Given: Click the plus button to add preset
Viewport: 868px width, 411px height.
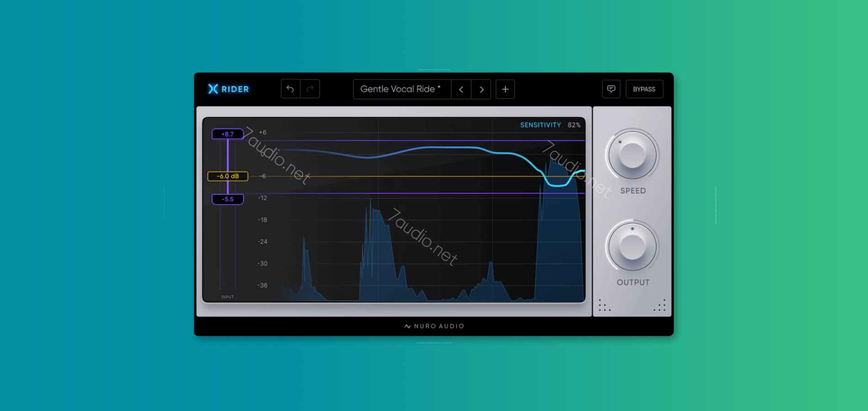Looking at the screenshot, I should coord(505,90).
